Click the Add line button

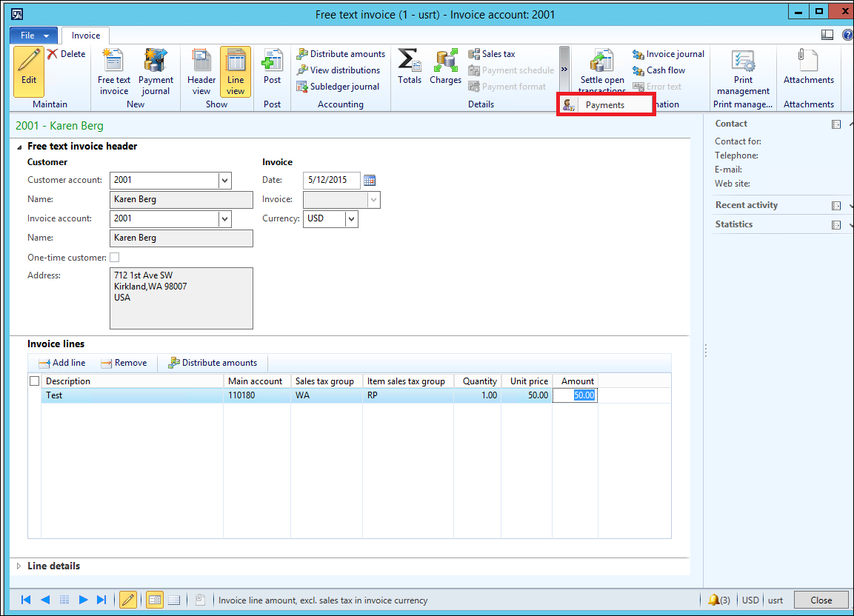tap(62, 363)
